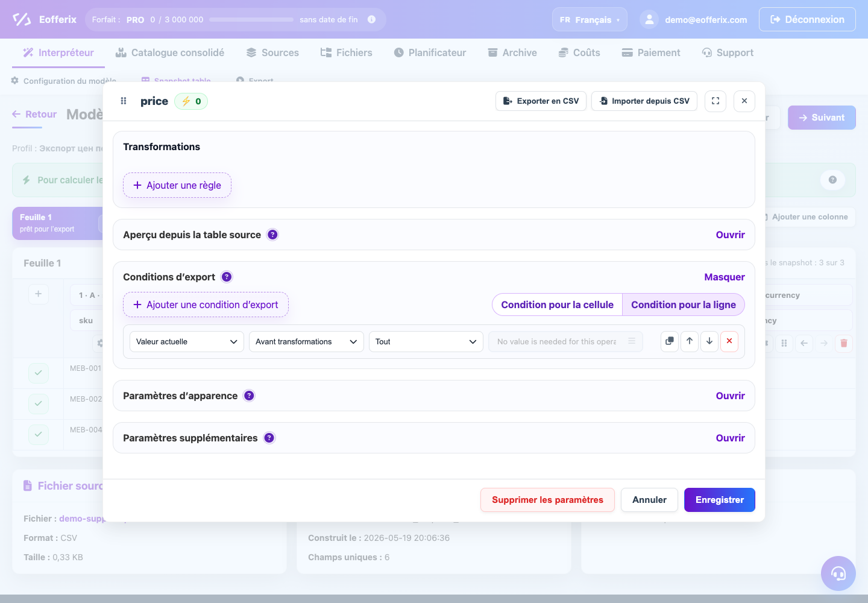Click the red trash icon in currency column

click(x=844, y=343)
